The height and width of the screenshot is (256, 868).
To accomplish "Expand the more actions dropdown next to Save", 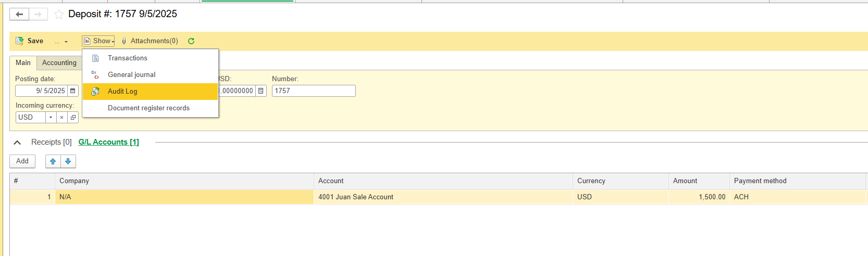I will click(61, 41).
